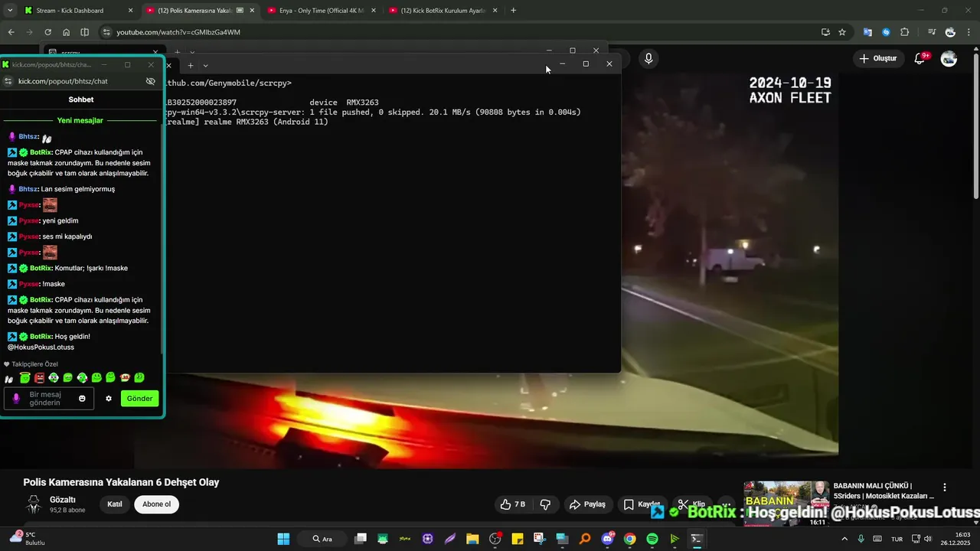Open Spotify from the taskbar
Screen dimensions: 980x551
tap(652, 539)
